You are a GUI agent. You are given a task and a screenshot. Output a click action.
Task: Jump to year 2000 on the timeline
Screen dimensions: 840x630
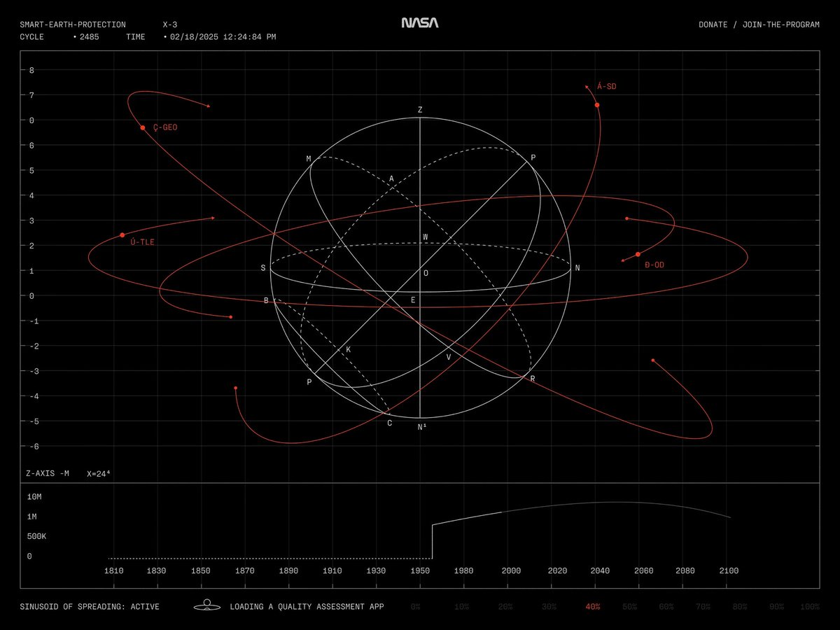click(x=511, y=570)
